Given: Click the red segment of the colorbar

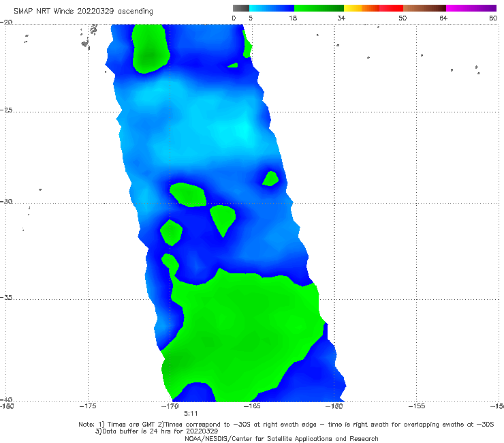Looking at the screenshot, I should (x=391, y=8).
